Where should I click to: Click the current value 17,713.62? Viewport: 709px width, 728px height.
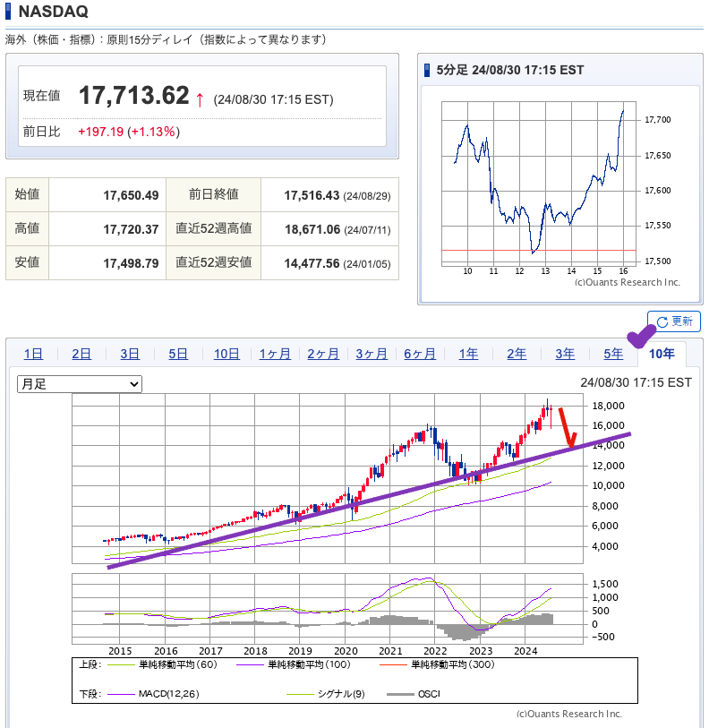pyautogui.click(x=133, y=96)
